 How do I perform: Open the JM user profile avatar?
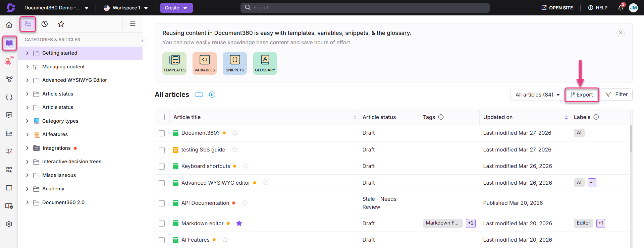(633, 8)
